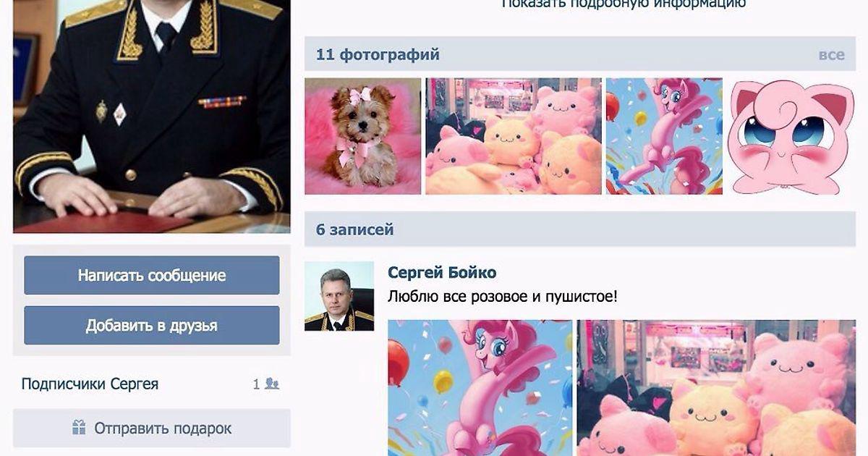Open the plush toys image attached to post
The height and width of the screenshot is (456, 868).
(x=716, y=388)
